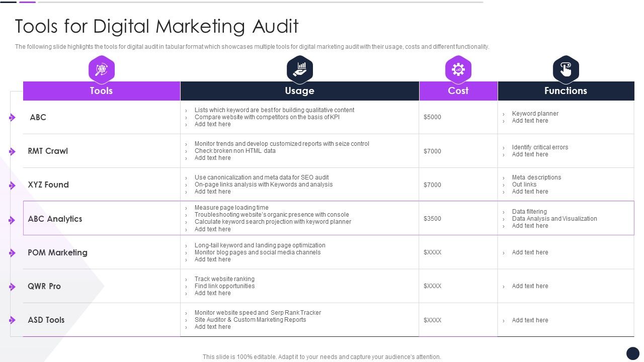The height and width of the screenshot is (362, 644).
Task: Select the Tools column header
Action: pos(102,91)
